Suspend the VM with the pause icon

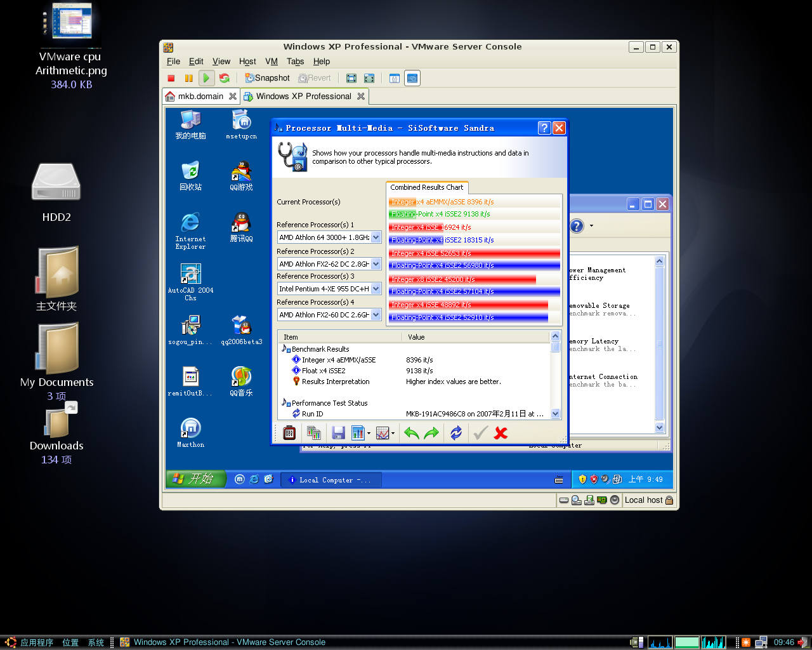188,78
